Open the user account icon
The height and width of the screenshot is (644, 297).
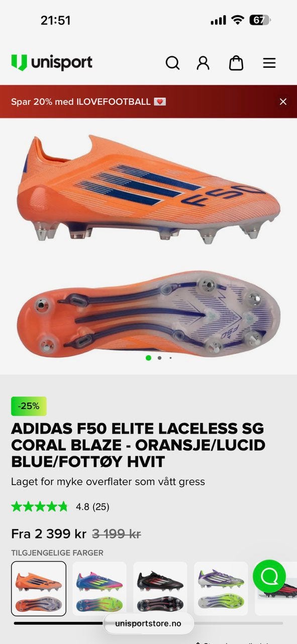tap(203, 63)
